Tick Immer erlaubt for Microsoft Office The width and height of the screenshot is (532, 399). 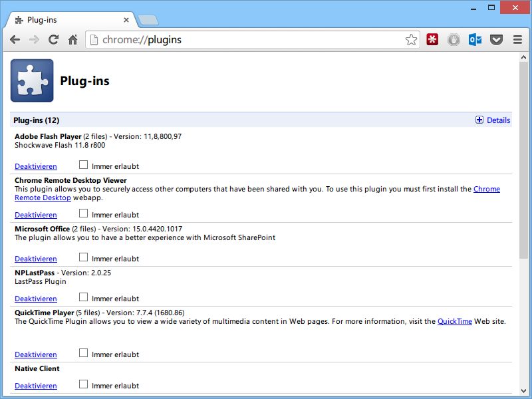point(83,257)
